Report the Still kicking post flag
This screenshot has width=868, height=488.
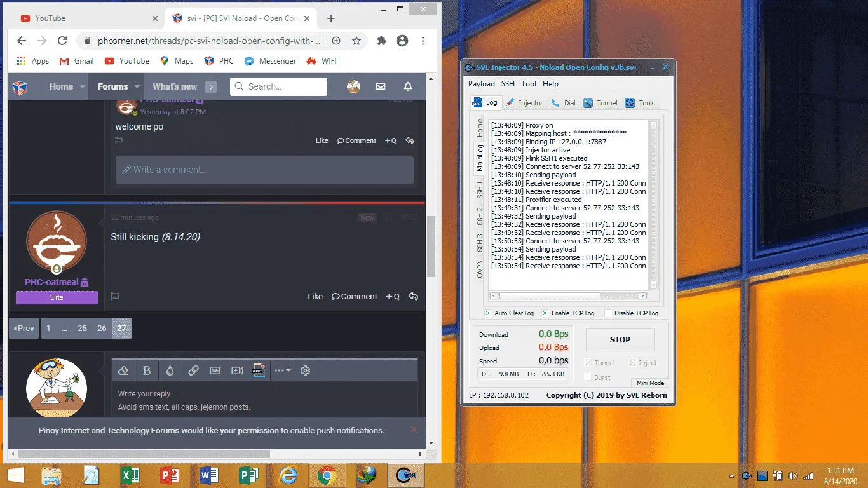115,296
